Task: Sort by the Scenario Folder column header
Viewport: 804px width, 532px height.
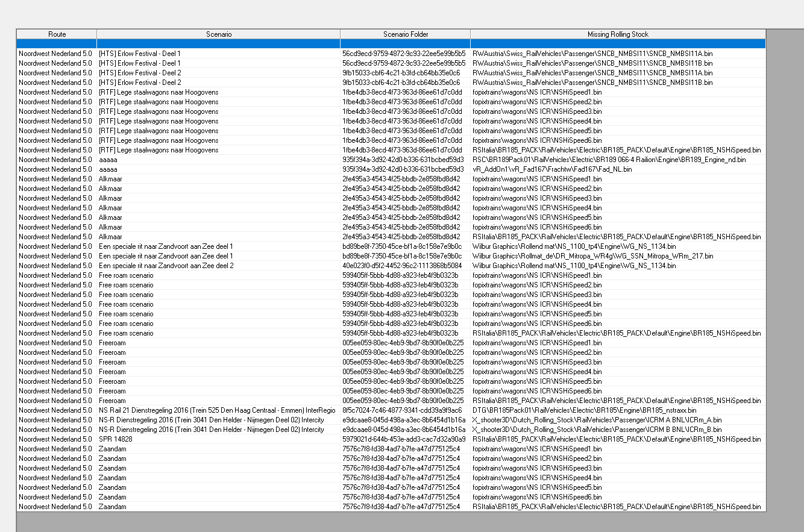Action: point(405,34)
